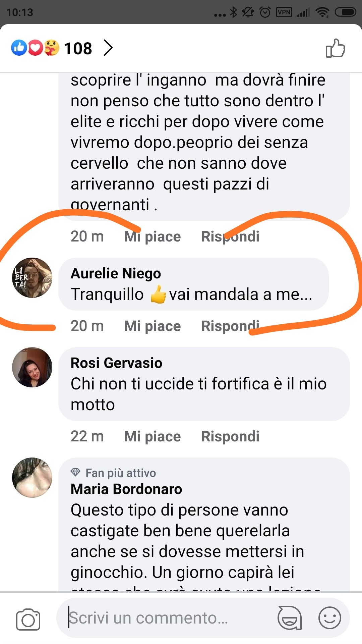Open the emoji smiley picker
The height and width of the screenshot is (644, 362).
point(329,618)
